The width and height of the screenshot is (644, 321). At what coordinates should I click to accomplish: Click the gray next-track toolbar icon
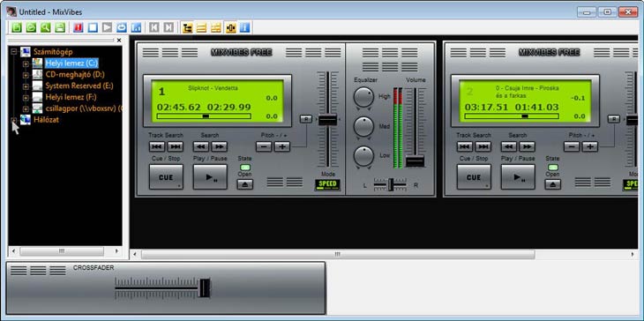[x=168, y=27]
